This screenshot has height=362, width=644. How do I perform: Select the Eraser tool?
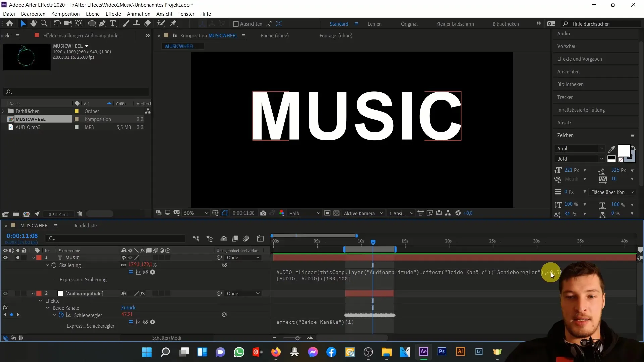click(147, 23)
